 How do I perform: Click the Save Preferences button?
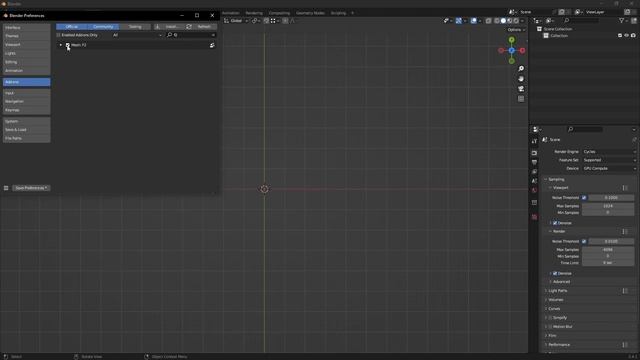31,188
